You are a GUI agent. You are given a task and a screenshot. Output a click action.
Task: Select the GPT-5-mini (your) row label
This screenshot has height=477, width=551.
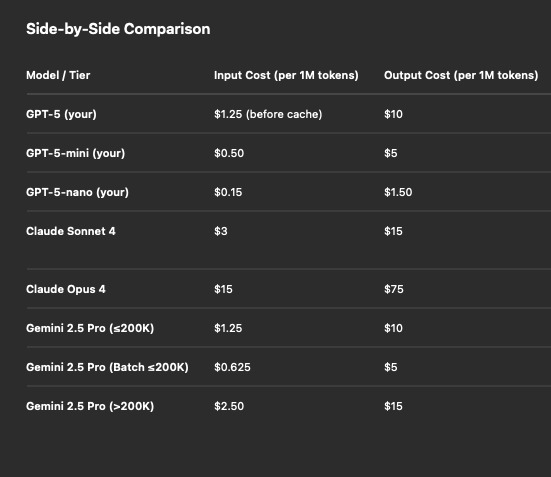click(x=76, y=153)
